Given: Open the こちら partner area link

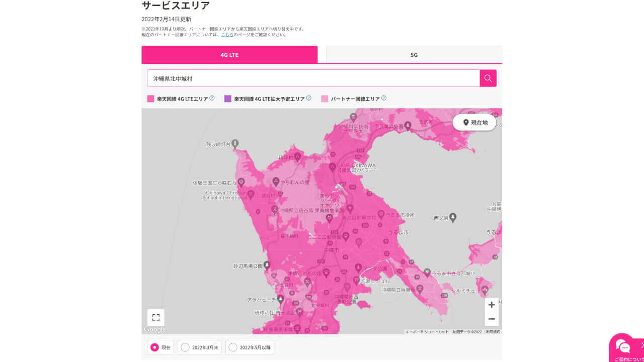Looking at the screenshot, I should [227, 34].
